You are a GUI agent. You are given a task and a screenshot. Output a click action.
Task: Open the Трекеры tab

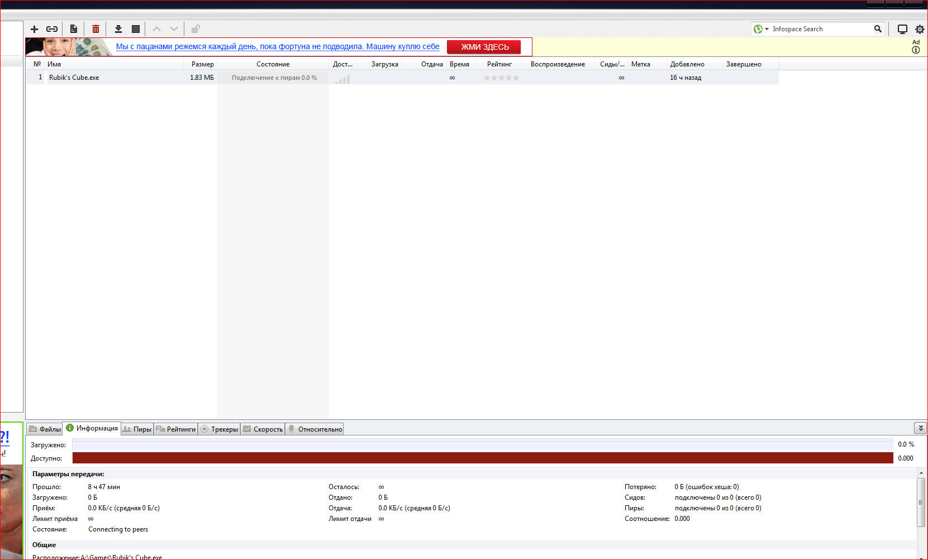click(x=220, y=429)
